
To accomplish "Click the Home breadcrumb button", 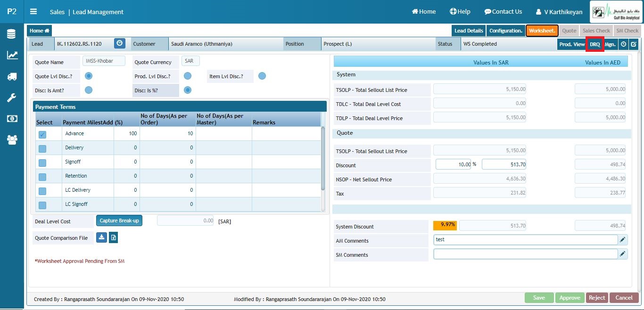I will (39, 31).
